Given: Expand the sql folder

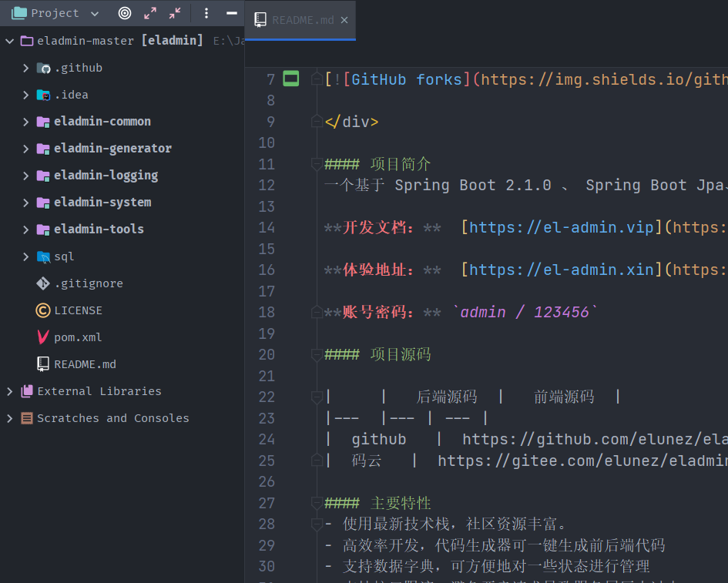Looking at the screenshot, I should (26, 256).
